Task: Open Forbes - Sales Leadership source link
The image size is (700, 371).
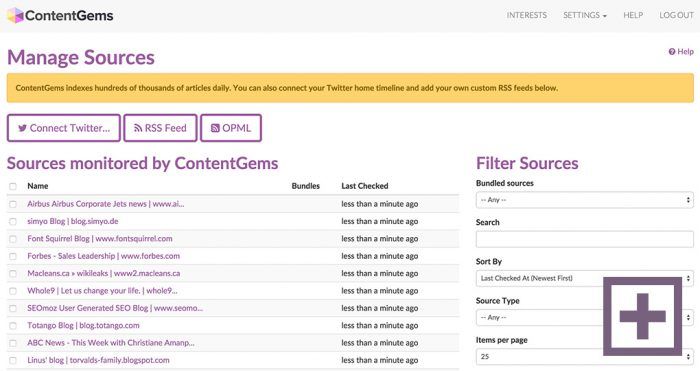Action: [x=104, y=256]
